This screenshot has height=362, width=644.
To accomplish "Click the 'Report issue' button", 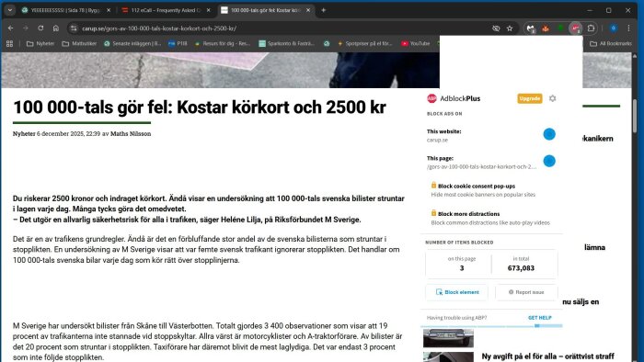I will point(526,292).
